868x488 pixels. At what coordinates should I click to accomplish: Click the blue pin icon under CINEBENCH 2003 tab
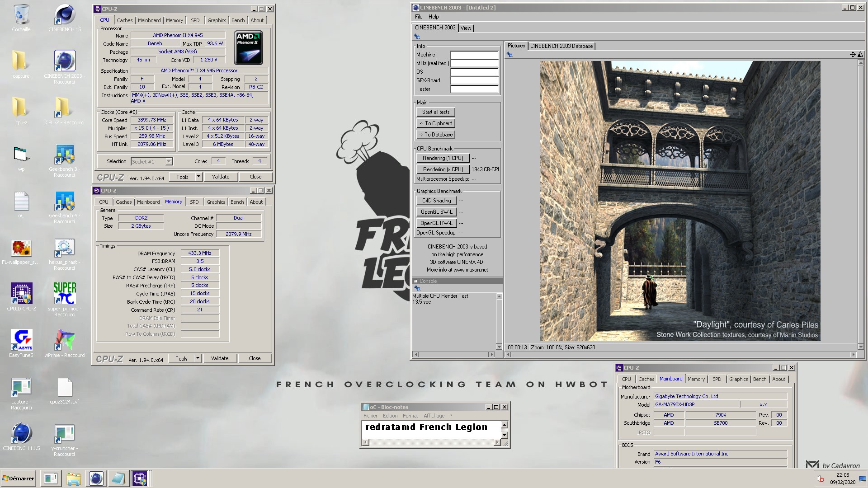point(417,37)
